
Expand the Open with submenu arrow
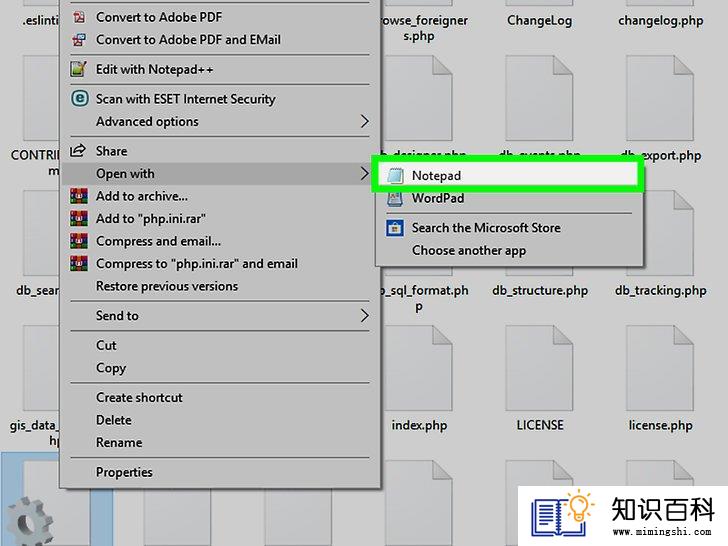(x=364, y=174)
